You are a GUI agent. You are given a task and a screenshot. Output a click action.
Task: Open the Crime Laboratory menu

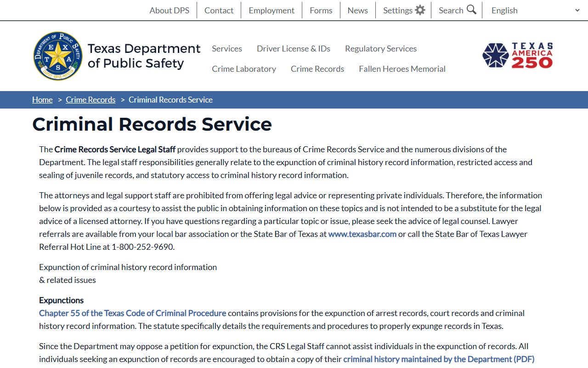pyautogui.click(x=244, y=69)
